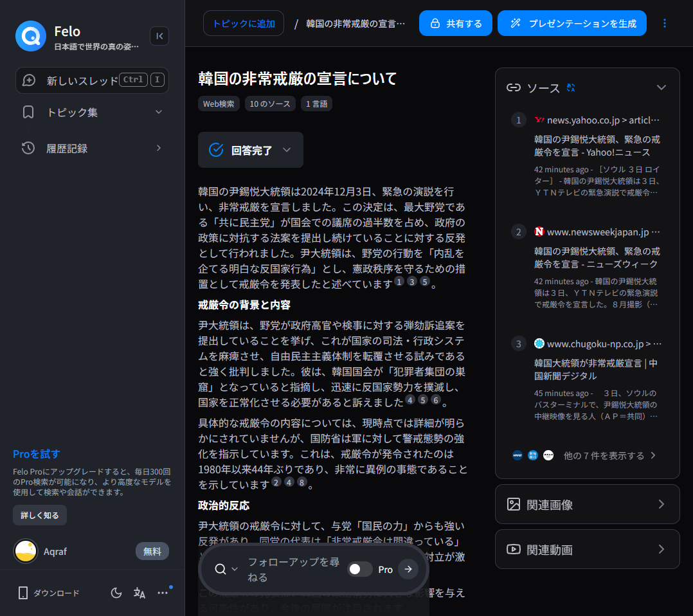Click the submit arrow in follow-up box
693x616 pixels.
pyautogui.click(x=408, y=569)
